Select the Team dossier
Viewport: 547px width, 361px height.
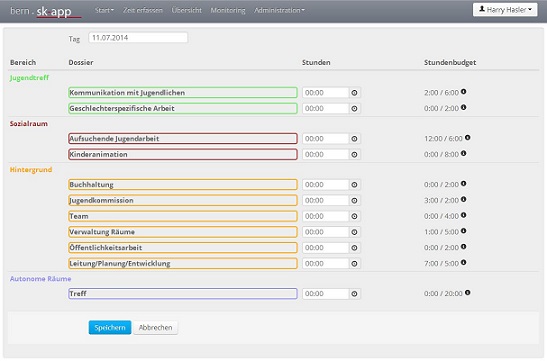(x=183, y=216)
